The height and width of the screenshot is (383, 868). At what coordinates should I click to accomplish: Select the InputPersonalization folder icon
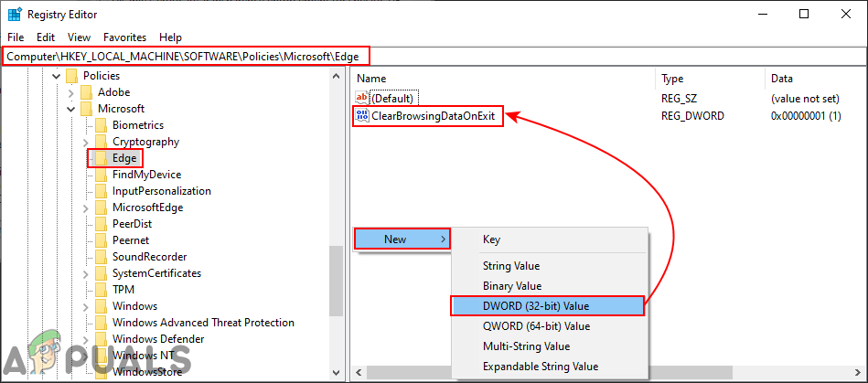pos(101,191)
